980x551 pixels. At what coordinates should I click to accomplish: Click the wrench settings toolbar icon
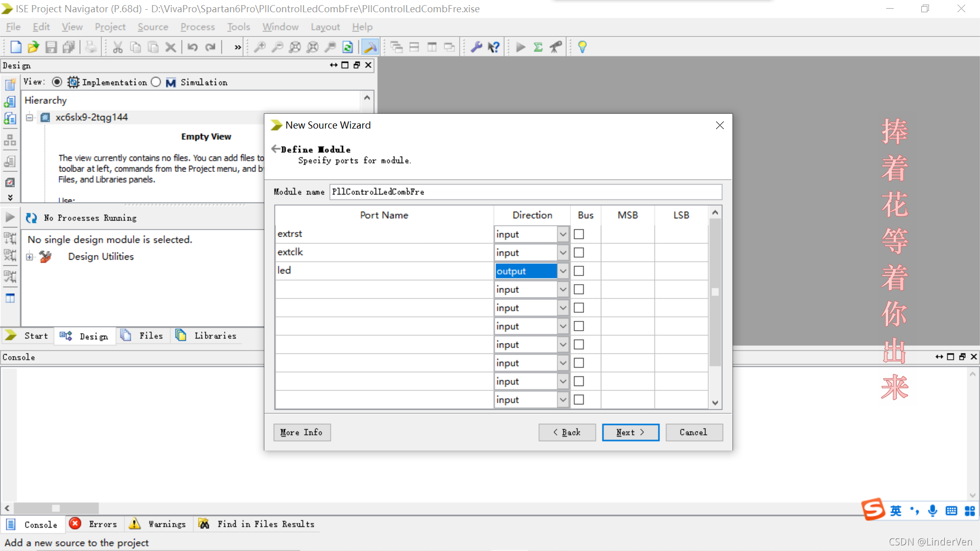476,47
